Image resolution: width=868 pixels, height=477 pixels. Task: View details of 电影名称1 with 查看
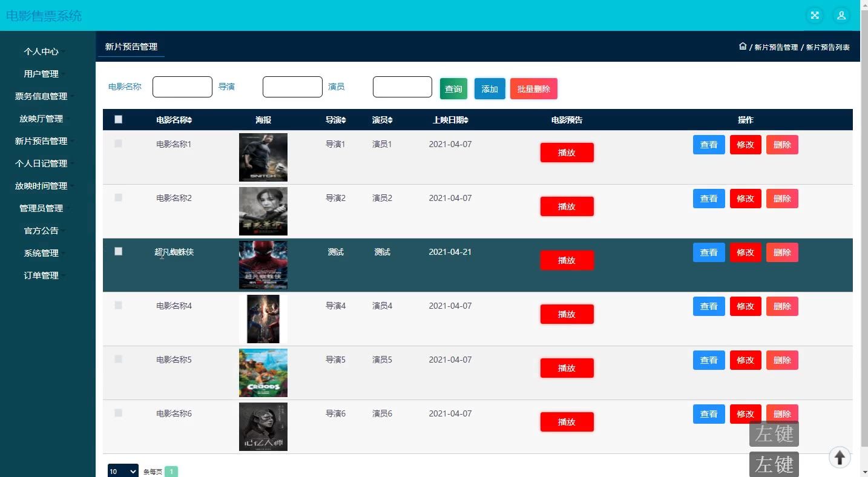(x=709, y=145)
